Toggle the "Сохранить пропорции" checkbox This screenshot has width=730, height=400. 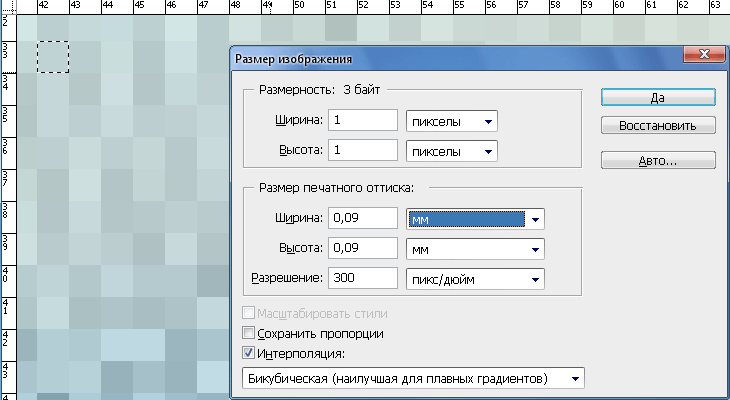pyautogui.click(x=249, y=333)
